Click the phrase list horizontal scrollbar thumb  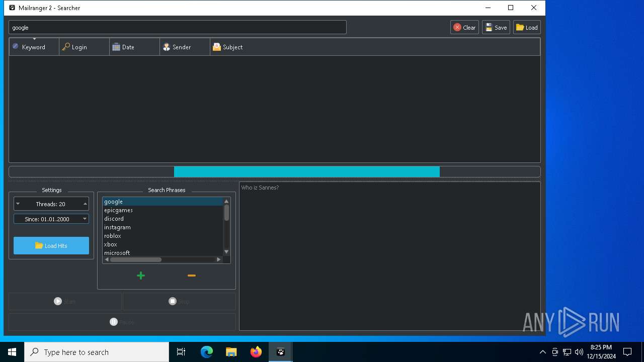tap(136, 259)
